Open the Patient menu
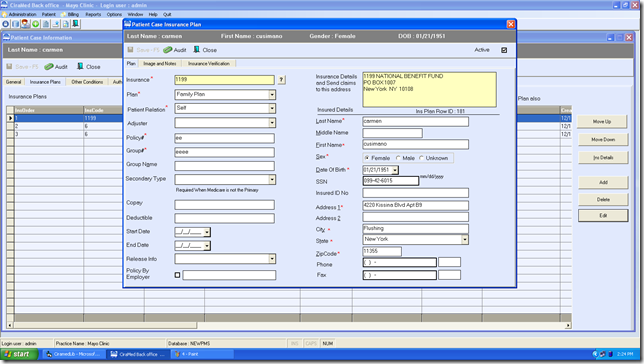This screenshot has height=364, width=644. pos(48,14)
